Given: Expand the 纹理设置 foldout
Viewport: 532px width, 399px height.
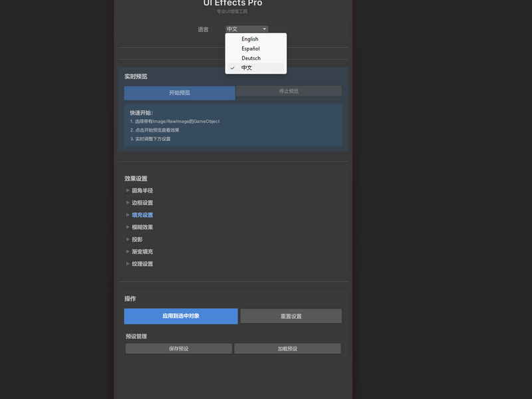Looking at the screenshot, I should [x=158, y=264].
